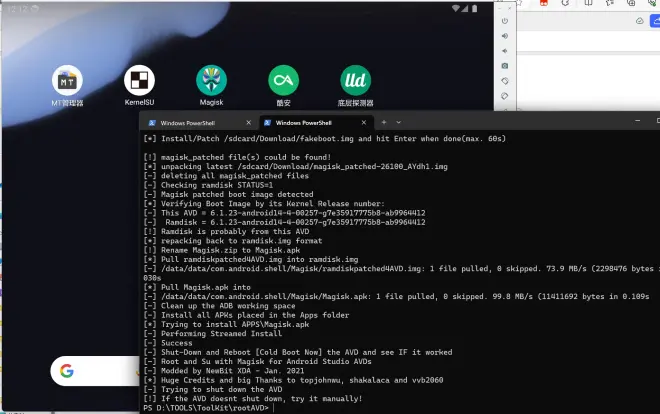Click the emulator volume down icon

coord(505,51)
